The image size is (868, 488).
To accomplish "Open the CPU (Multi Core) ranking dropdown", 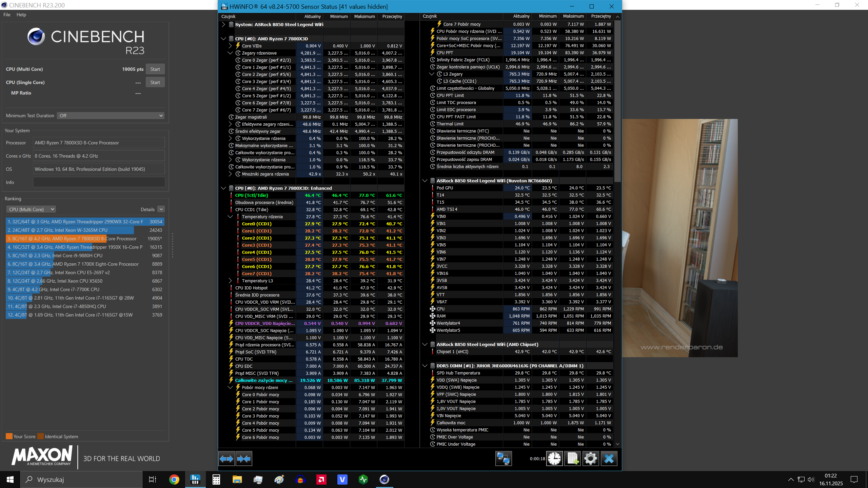I will tap(31, 209).
